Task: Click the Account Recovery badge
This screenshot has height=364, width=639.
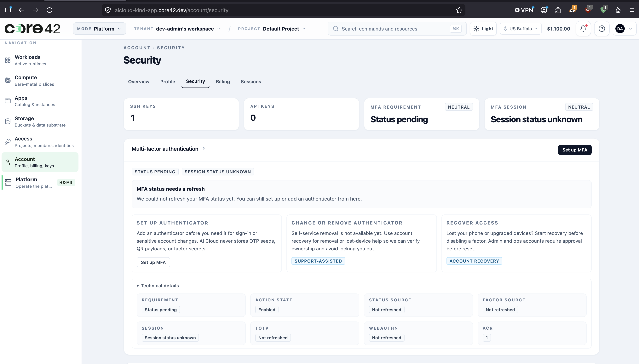Action: click(x=474, y=261)
